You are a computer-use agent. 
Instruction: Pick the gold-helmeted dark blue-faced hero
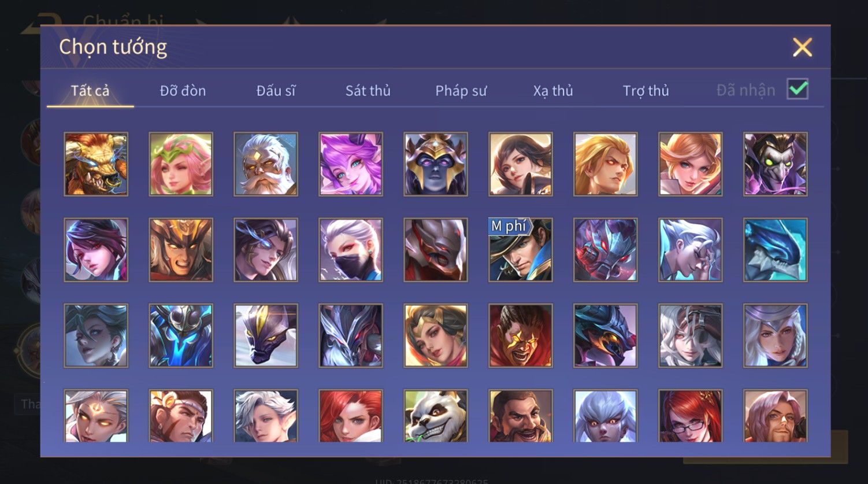pos(435,164)
